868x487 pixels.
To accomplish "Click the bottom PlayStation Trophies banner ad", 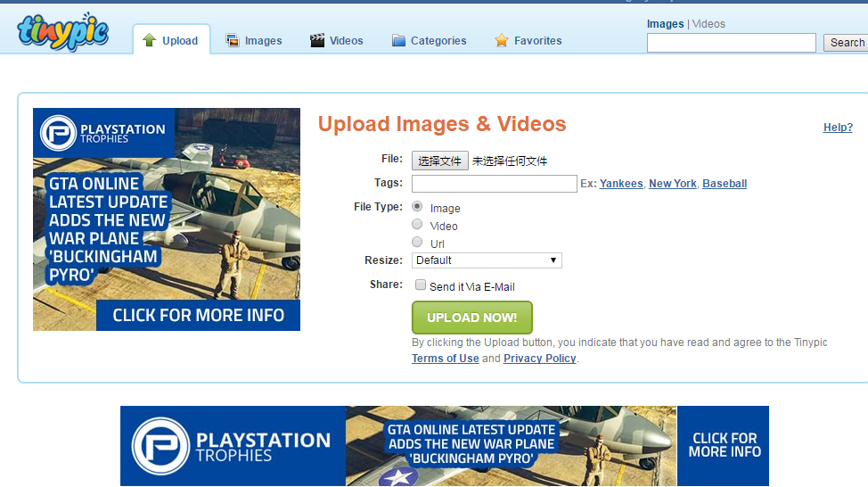I will [x=445, y=446].
